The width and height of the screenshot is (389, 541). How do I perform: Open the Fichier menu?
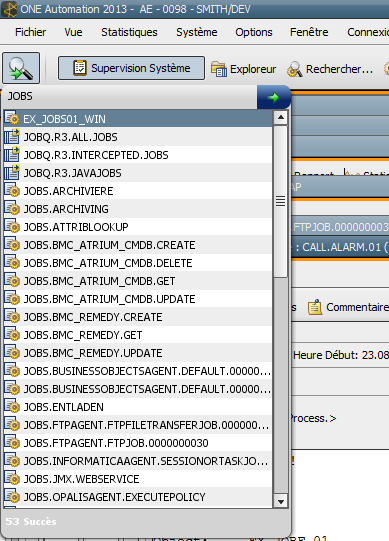point(30,32)
